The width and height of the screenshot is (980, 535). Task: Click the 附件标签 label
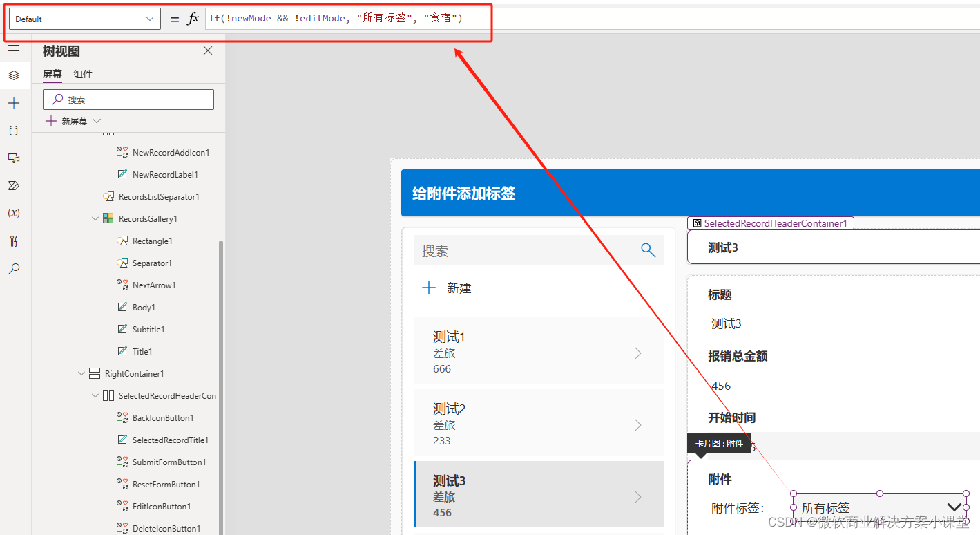738,508
